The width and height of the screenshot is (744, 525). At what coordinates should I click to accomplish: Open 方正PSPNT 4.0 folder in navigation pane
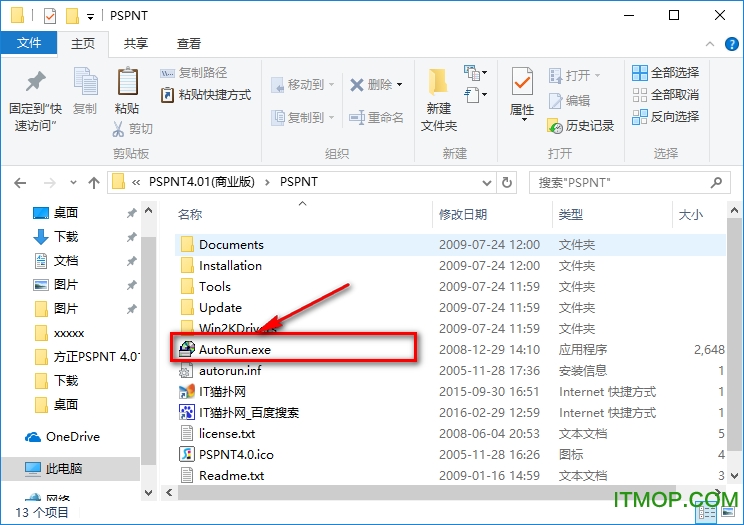[88, 356]
